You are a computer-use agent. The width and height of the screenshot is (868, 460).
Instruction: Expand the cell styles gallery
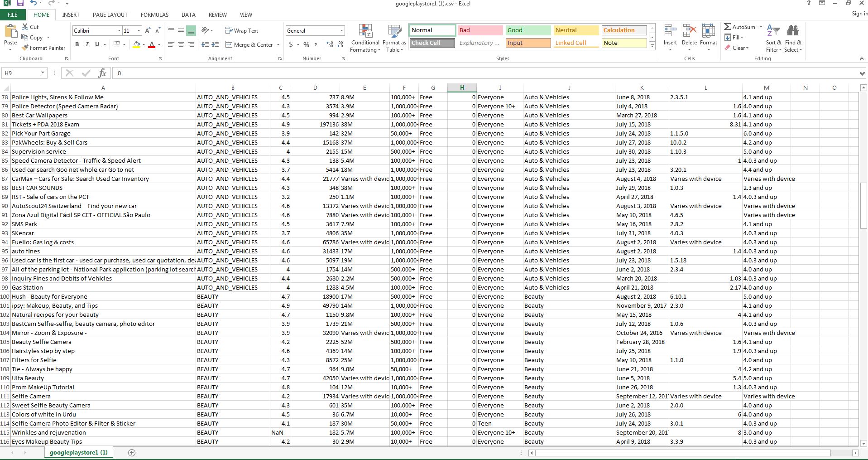pyautogui.click(x=652, y=46)
